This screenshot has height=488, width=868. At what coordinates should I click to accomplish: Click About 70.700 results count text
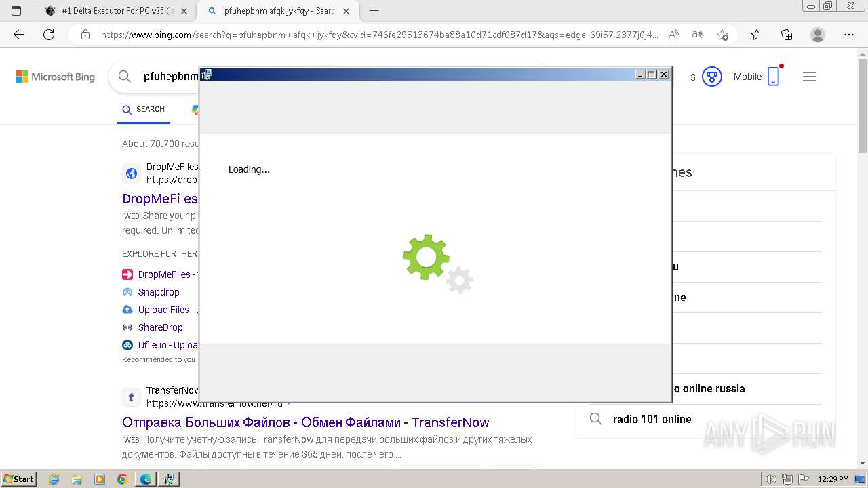click(160, 144)
